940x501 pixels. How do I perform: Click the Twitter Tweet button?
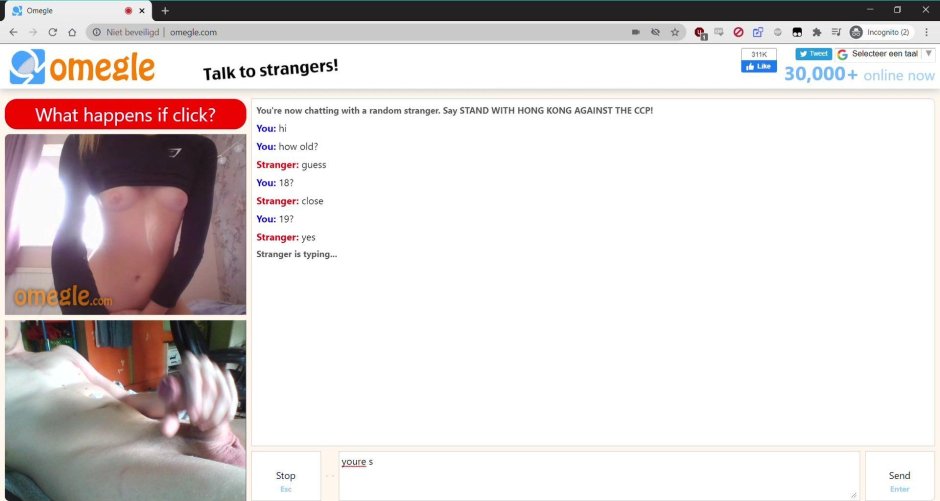pos(813,54)
